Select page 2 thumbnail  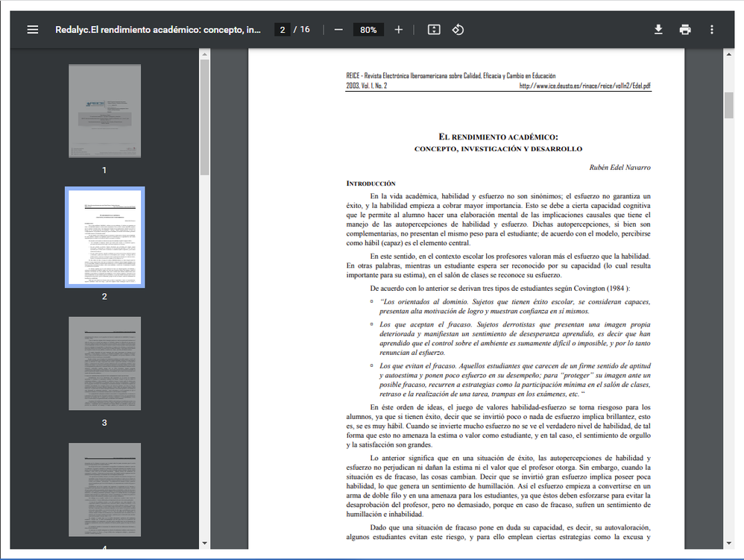(x=105, y=237)
